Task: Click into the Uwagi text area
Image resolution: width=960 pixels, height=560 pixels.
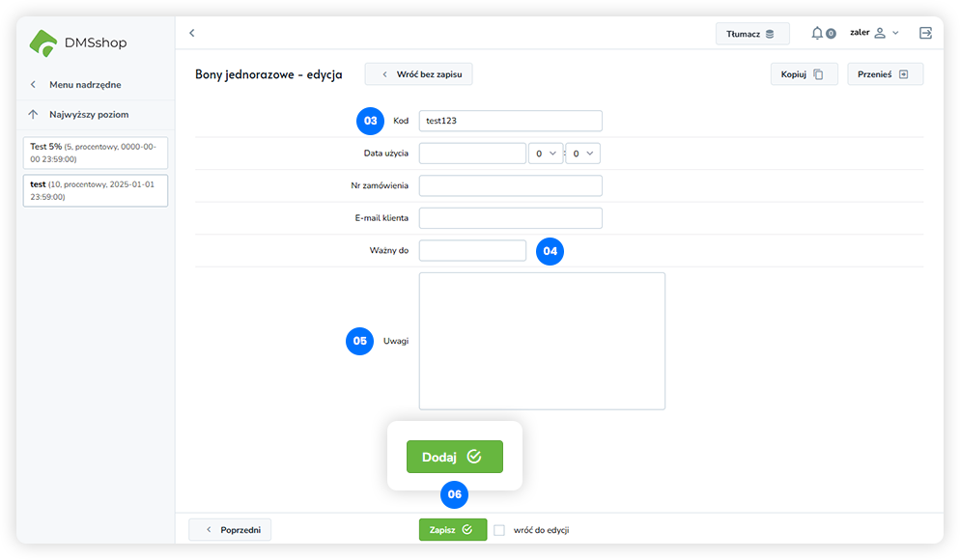Action: tap(542, 341)
